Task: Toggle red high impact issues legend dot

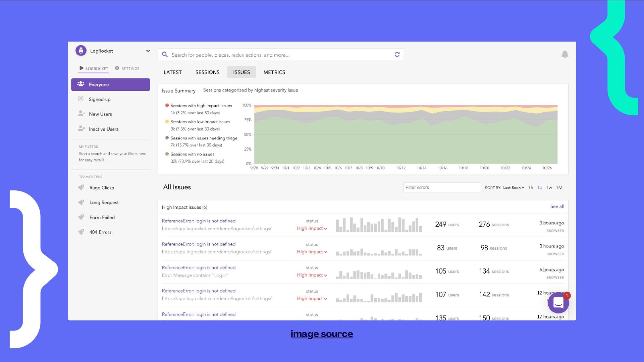Action: coord(167,105)
